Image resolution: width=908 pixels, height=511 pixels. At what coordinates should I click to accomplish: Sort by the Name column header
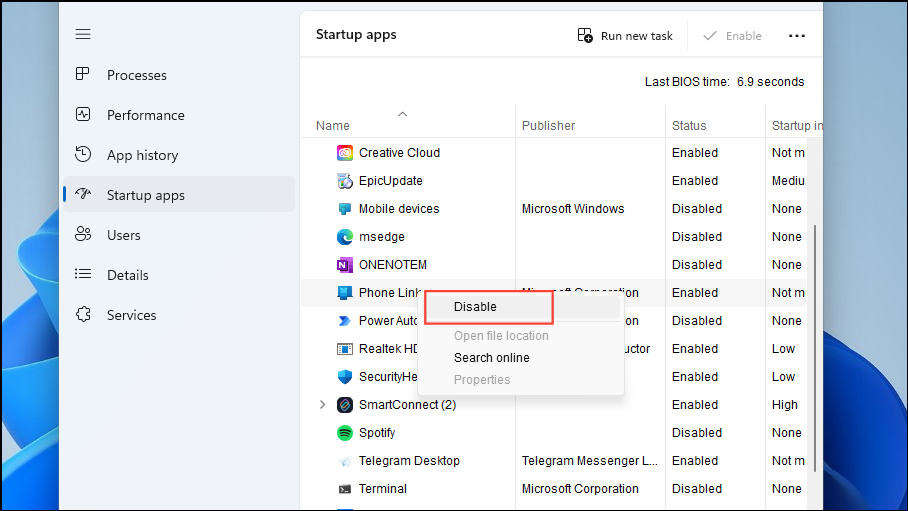(332, 126)
